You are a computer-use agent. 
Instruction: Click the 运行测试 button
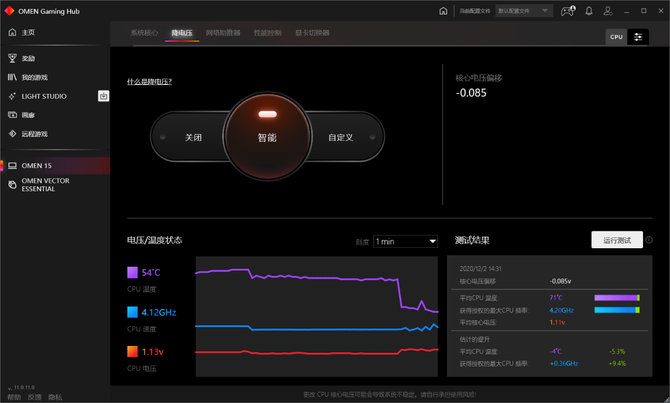[x=617, y=240]
